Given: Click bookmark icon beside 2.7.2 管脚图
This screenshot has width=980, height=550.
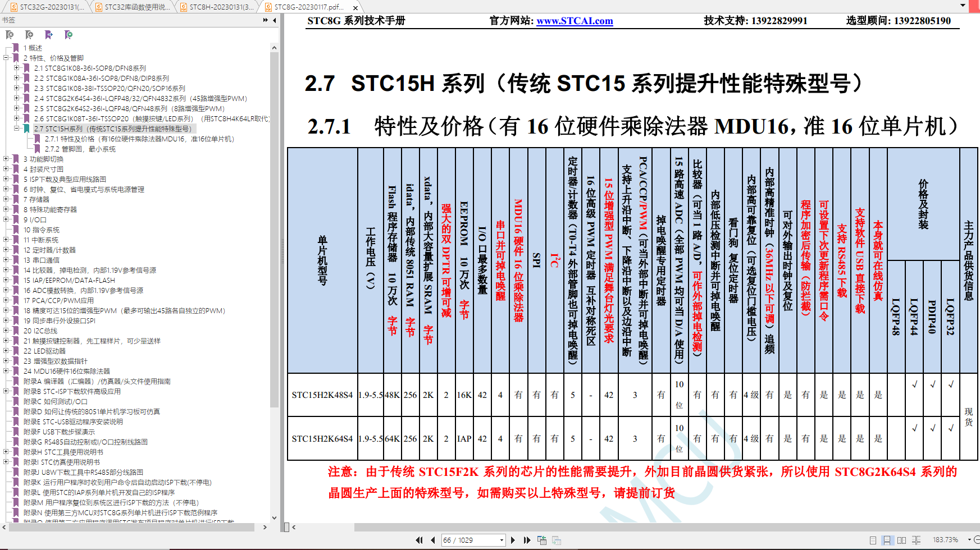Looking at the screenshot, I should click(x=37, y=149).
